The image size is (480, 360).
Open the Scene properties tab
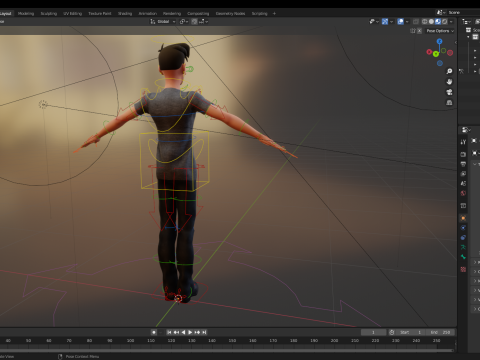point(463,183)
